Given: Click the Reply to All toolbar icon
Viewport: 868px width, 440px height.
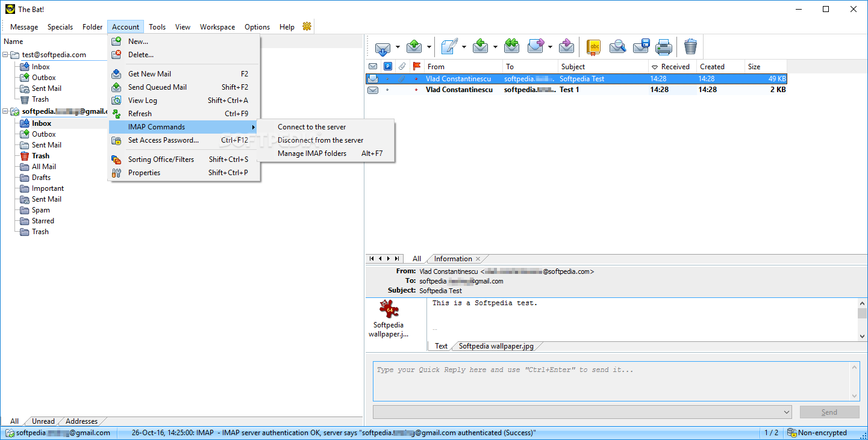Looking at the screenshot, I should click(x=512, y=46).
